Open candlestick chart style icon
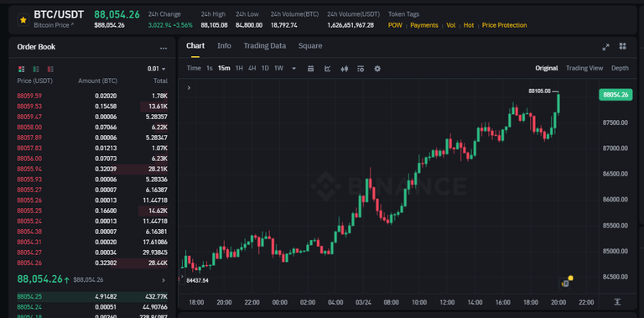Viewport: 644px width, 318px height. [344, 69]
